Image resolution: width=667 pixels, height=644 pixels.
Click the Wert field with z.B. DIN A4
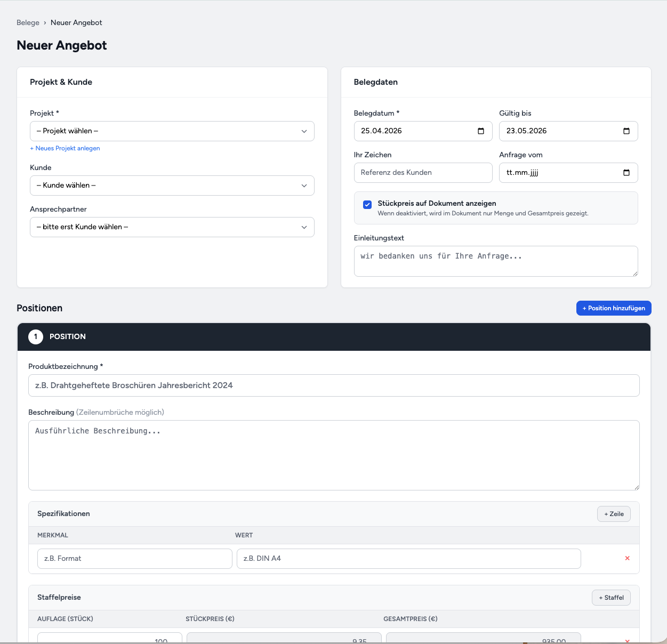pyautogui.click(x=408, y=559)
